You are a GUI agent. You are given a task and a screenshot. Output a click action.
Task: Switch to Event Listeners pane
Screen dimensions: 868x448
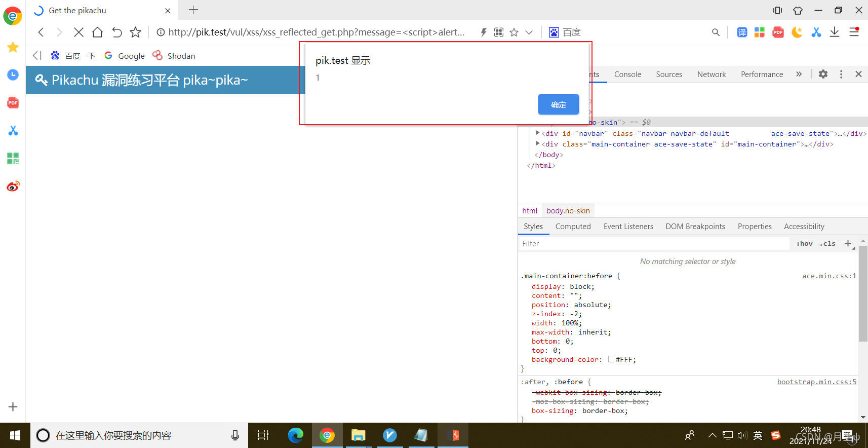[628, 227]
